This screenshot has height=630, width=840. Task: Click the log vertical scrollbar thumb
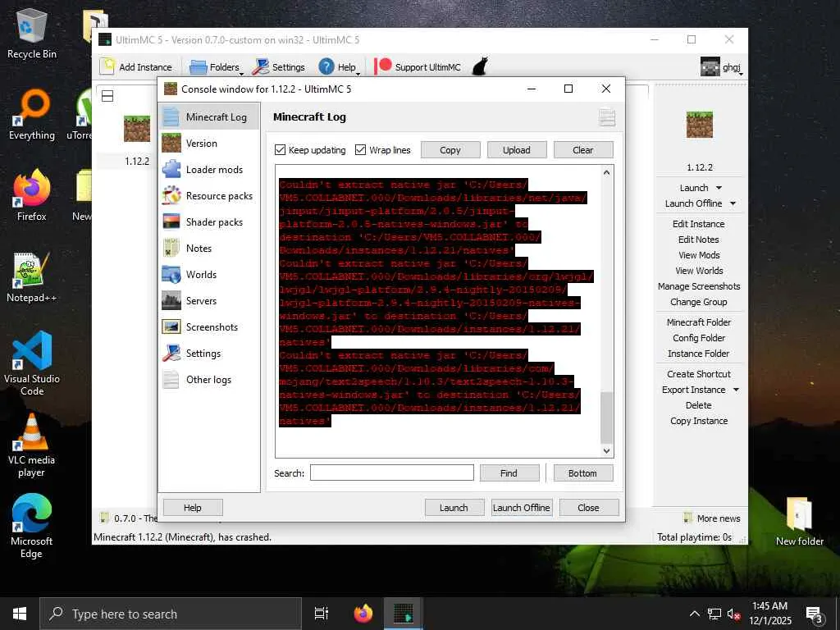[606, 418]
